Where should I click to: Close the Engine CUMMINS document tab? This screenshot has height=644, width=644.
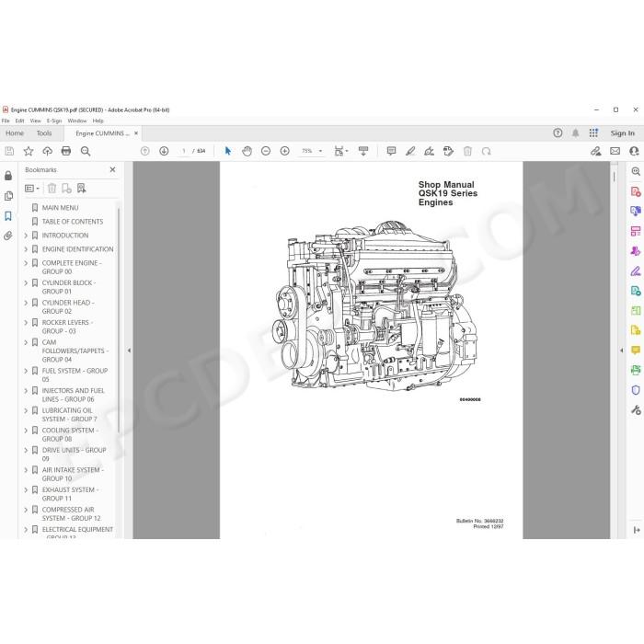[136, 133]
